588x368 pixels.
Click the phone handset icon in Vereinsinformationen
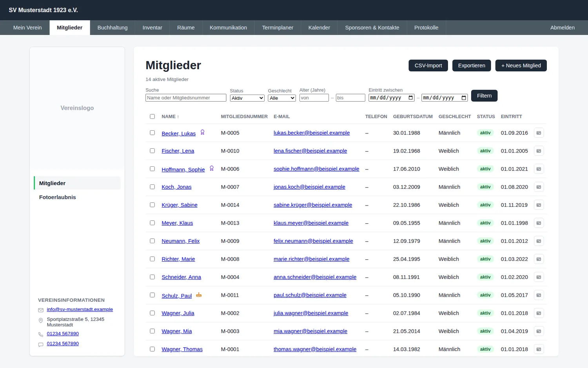click(x=41, y=334)
